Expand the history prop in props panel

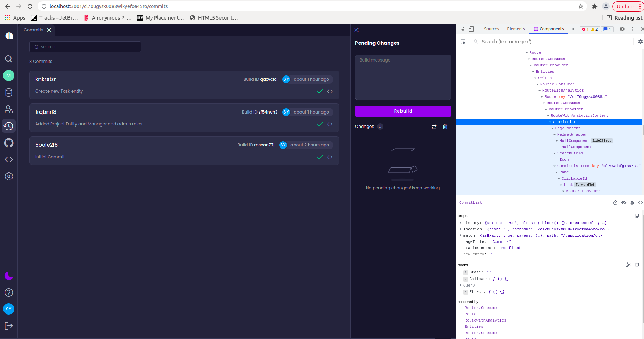tap(461, 223)
